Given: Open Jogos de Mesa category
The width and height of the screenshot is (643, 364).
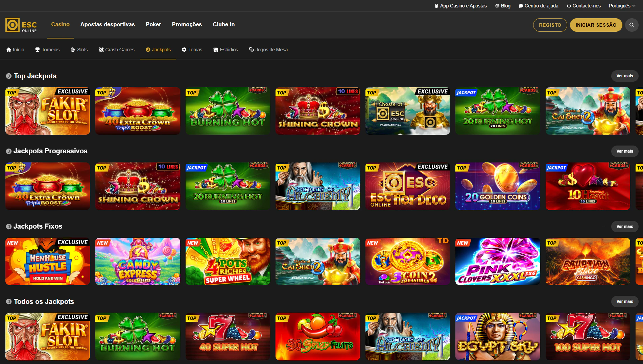Looking at the screenshot, I should click(x=268, y=50).
